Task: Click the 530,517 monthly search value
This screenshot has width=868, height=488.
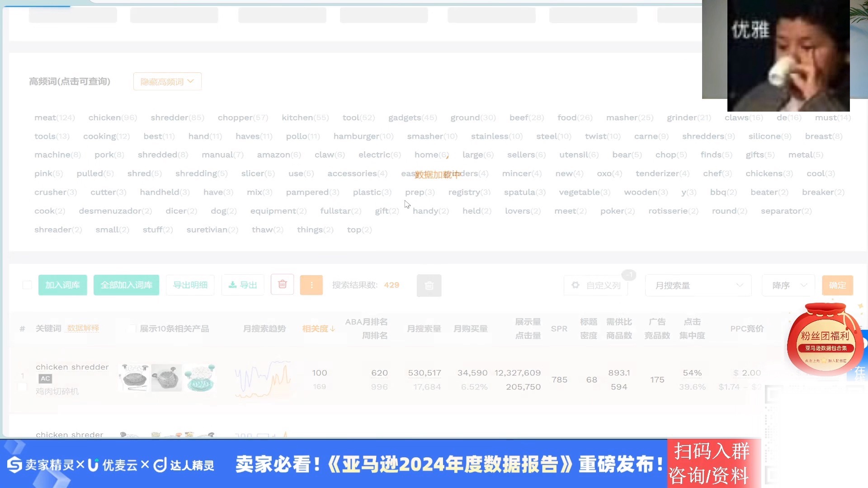Action: 425,373
